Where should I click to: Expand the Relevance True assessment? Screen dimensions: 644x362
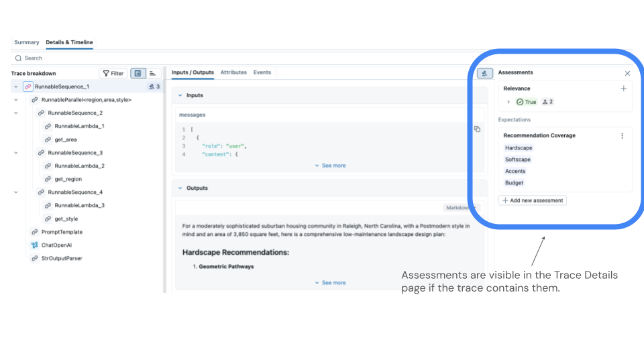508,102
